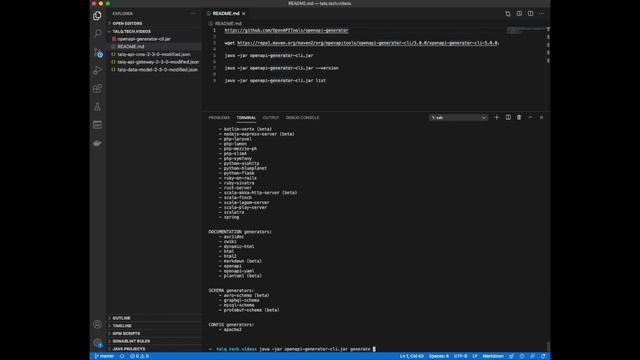Split the terminal panel

508,118
